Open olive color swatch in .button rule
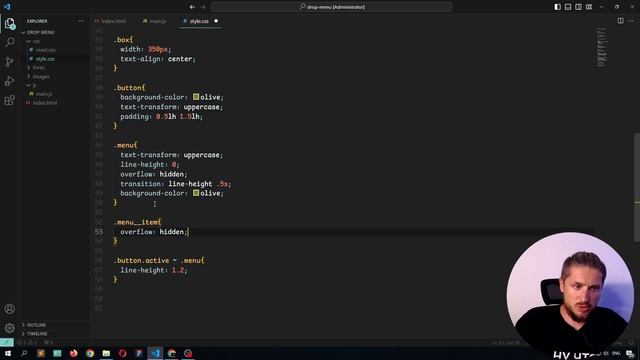The height and width of the screenshot is (360, 640). pyautogui.click(x=196, y=97)
